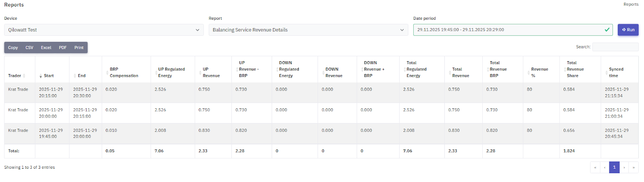The width and height of the screenshot is (644, 182).
Task: Open the Reports breadcrumb link
Action: click(631, 4)
